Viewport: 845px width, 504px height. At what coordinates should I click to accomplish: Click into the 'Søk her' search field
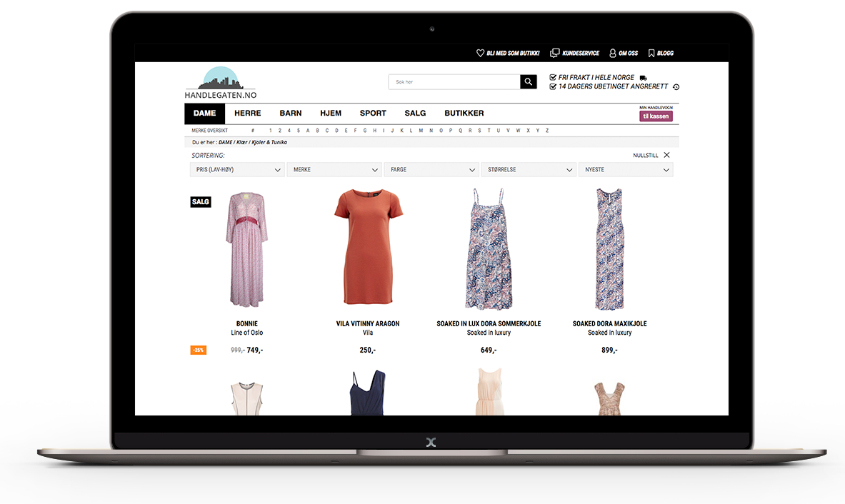[x=454, y=82]
